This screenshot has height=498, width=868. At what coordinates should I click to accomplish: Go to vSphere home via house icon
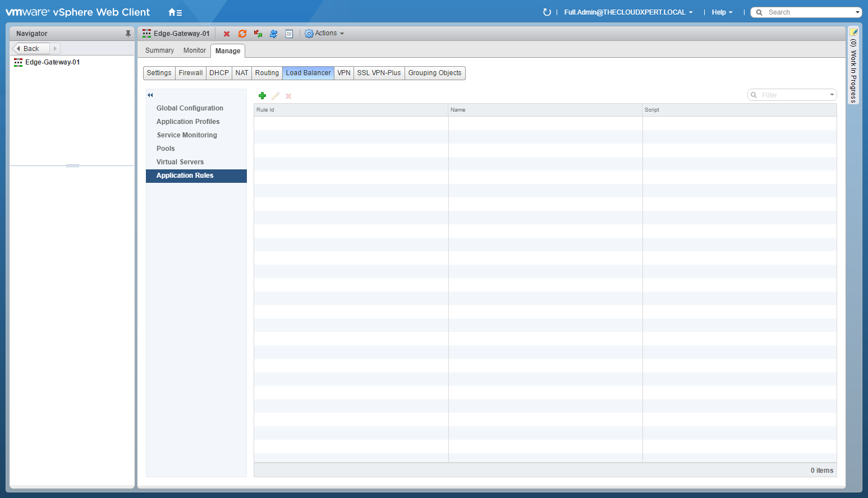pyautogui.click(x=174, y=12)
